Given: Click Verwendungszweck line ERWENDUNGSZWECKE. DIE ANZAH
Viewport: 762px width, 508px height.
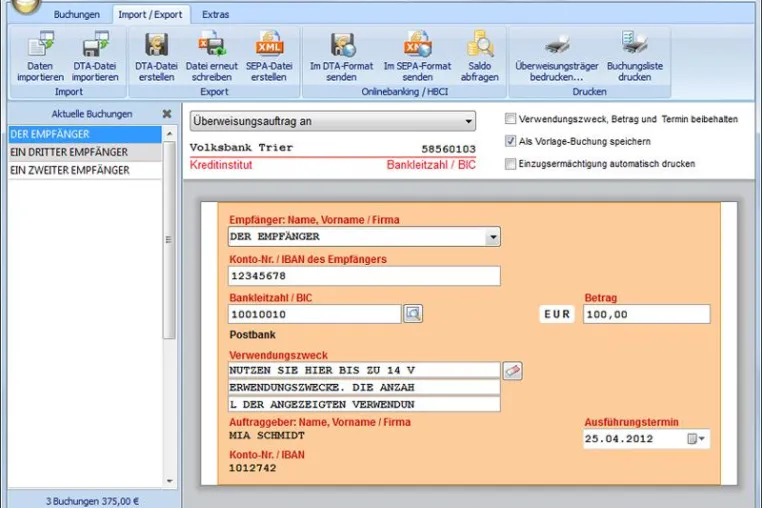Looking at the screenshot, I should (x=364, y=387).
